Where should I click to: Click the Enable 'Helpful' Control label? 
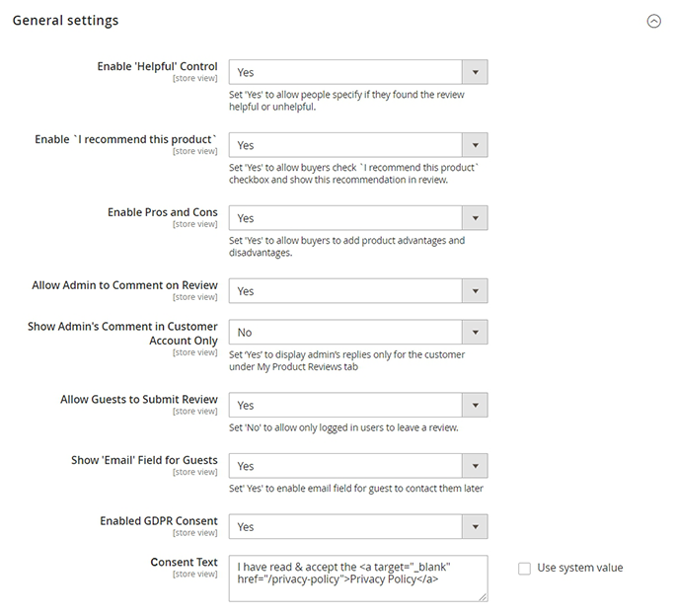click(157, 66)
